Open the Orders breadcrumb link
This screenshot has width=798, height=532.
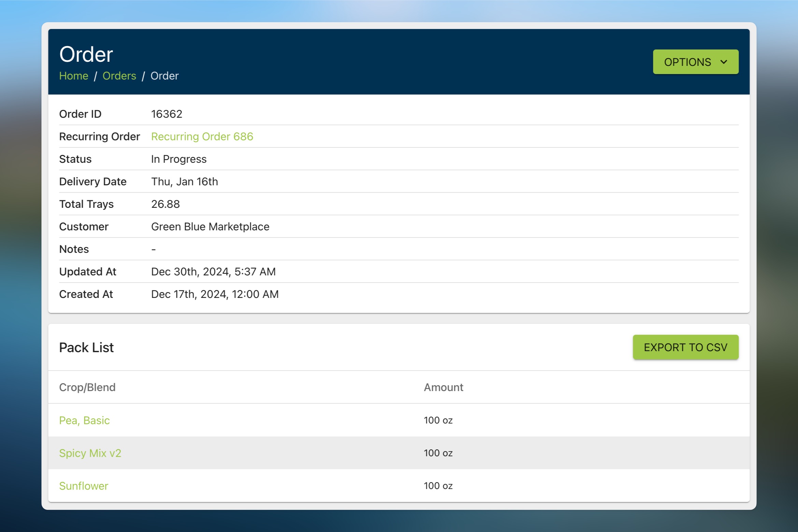click(119, 76)
